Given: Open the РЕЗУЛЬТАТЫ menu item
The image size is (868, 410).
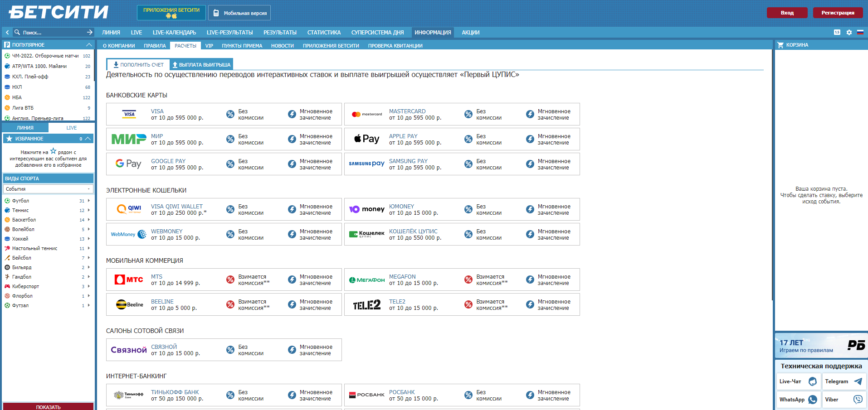Looking at the screenshot, I should click(280, 32).
